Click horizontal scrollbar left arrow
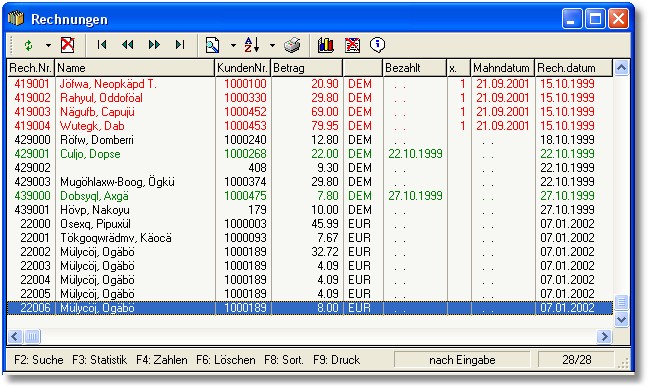 (15, 336)
